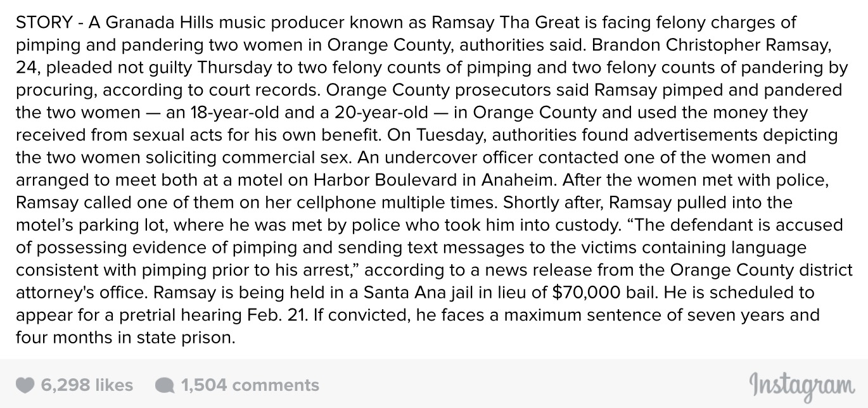Image resolution: width=868 pixels, height=408 pixels.
Task: Click the word STORY starting the caption
Action: pyautogui.click(x=42, y=23)
